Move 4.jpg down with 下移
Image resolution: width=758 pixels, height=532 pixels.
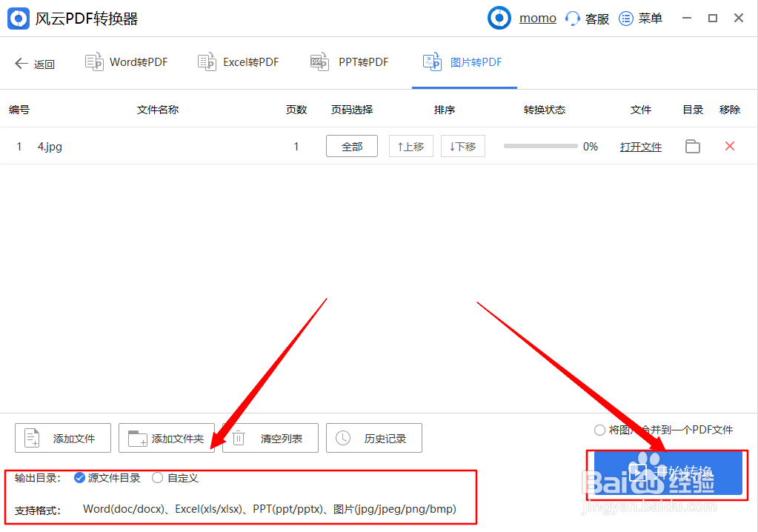(x=462, y=146)
